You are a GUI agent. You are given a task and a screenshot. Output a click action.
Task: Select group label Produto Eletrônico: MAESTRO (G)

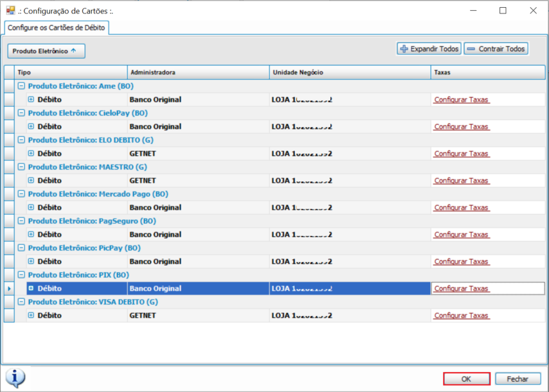tap(87, 167)
